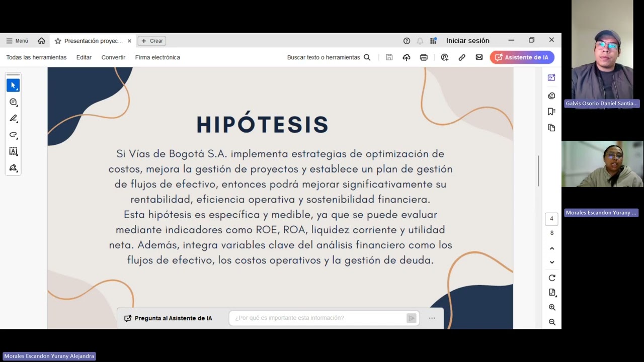Open the Editar menu
Screen dimensions: 644x362
click(x=84, y=57)
